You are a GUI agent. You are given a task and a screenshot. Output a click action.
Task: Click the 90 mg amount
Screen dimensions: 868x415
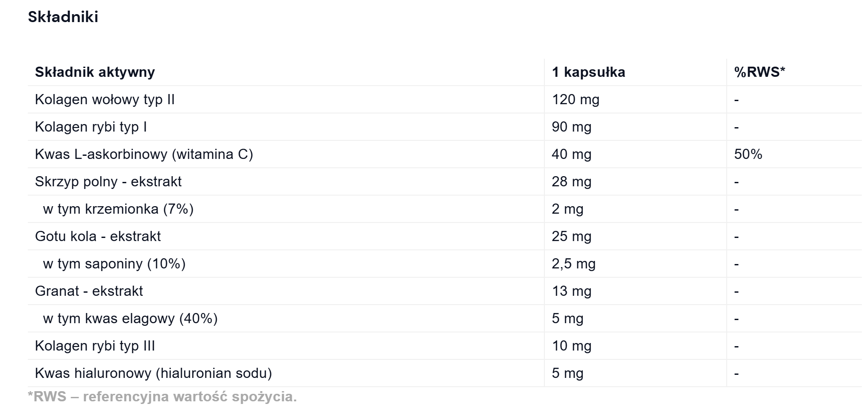(571, 127)
